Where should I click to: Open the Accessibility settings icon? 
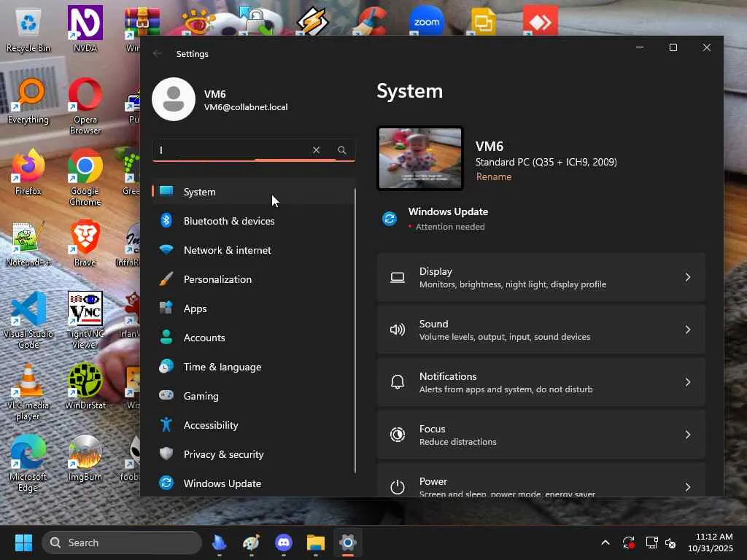tap(166, 425)
